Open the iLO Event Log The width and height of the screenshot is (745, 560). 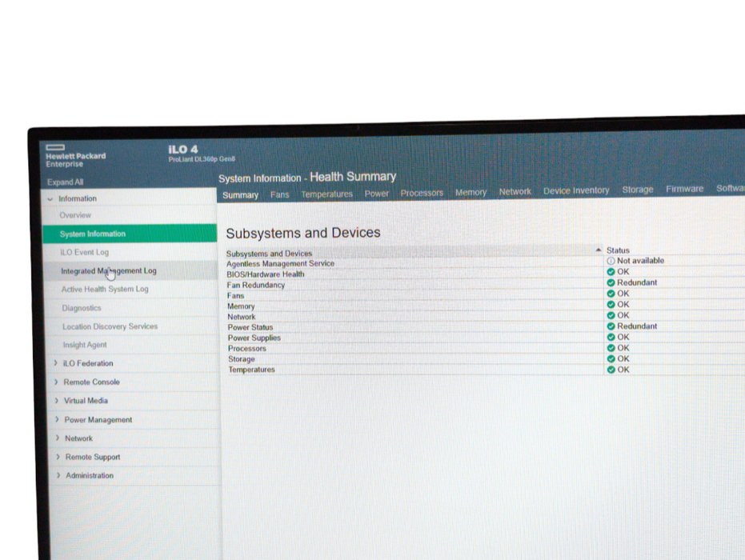coord(85,252)
